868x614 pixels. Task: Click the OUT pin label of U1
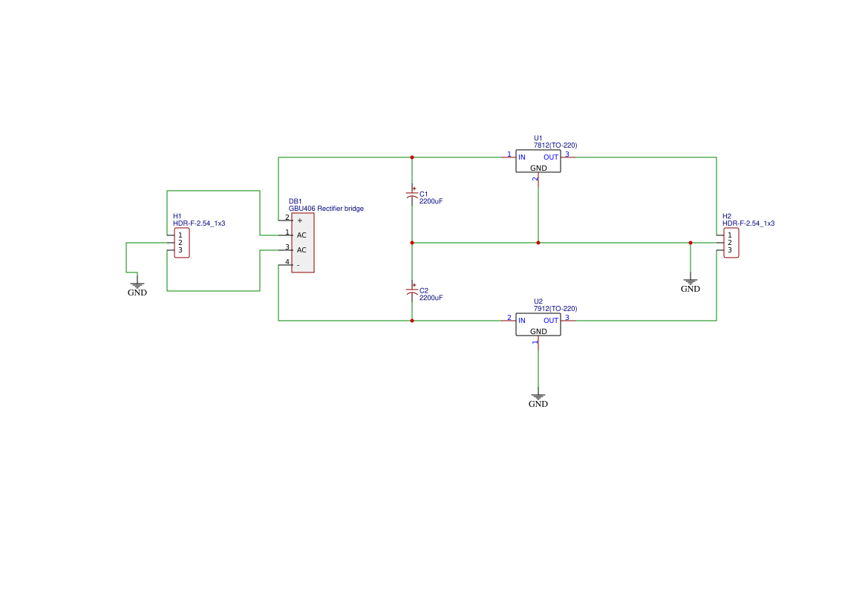[x=551, y=157]
